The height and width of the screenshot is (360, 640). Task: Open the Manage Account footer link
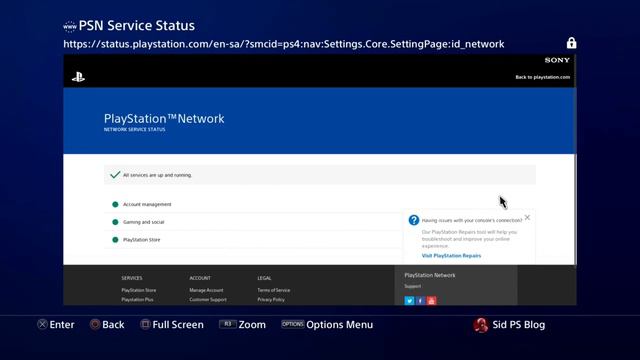click(x=206, y=290)
